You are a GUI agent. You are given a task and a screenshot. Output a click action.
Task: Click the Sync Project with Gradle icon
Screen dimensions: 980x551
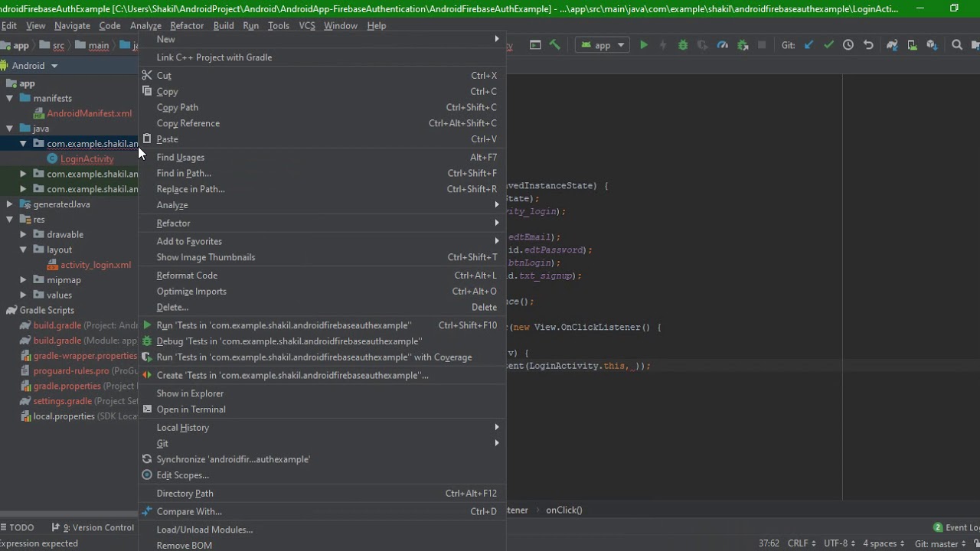892,45
